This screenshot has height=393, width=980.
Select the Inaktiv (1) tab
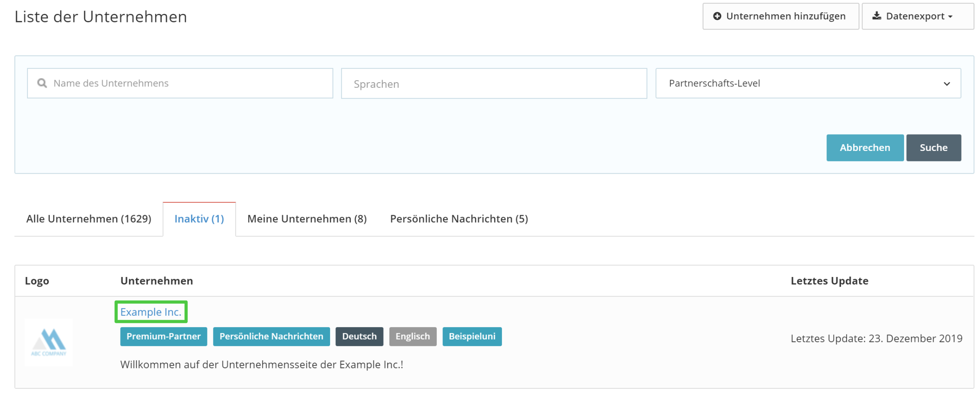point(199,219)
